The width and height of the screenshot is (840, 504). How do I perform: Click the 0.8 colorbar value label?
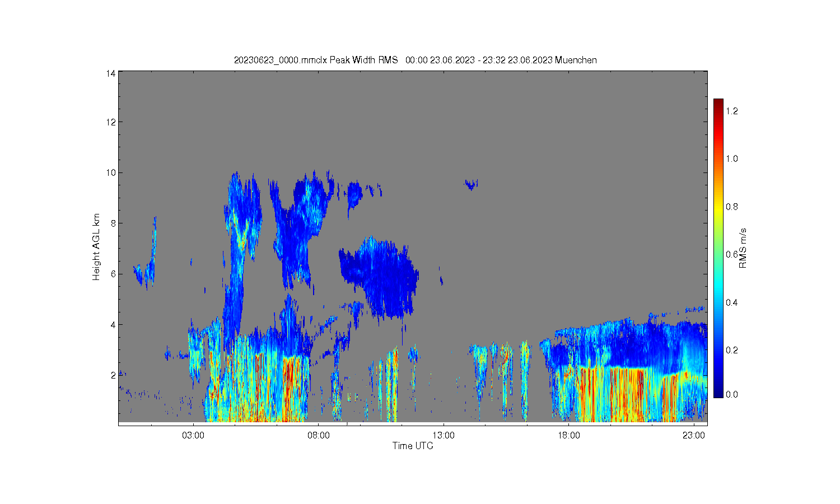click(732, 207)
